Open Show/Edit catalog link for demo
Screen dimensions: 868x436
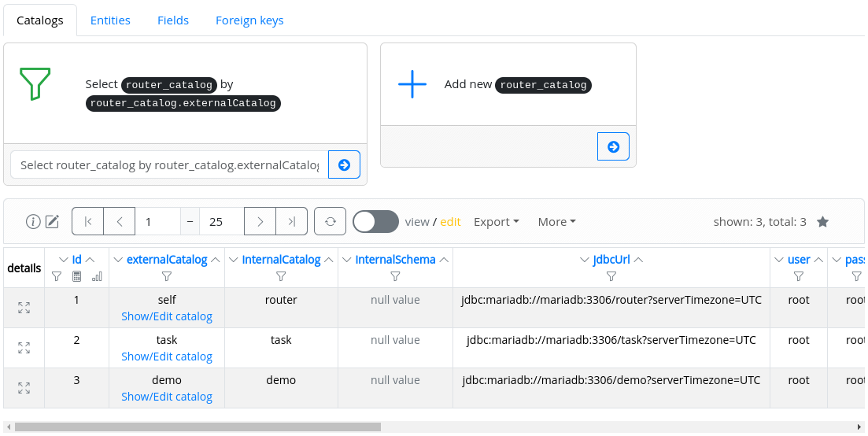click(x=167, y=397)
